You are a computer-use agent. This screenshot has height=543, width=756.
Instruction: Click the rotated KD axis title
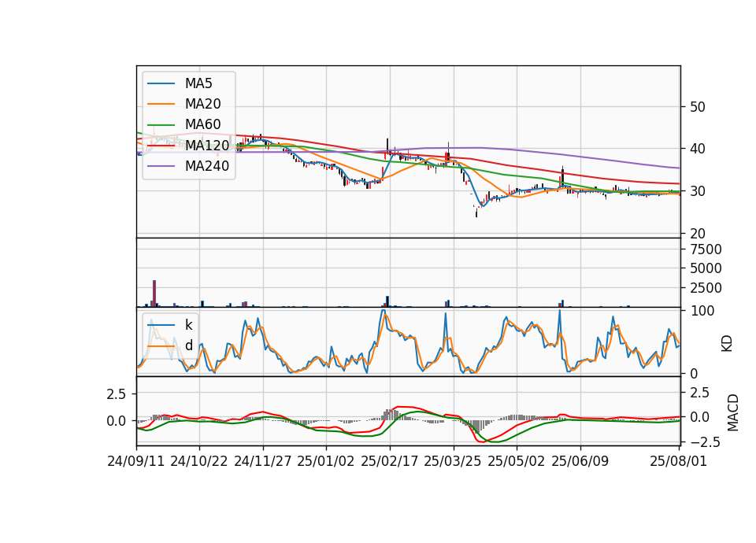[x=727, y=344]
